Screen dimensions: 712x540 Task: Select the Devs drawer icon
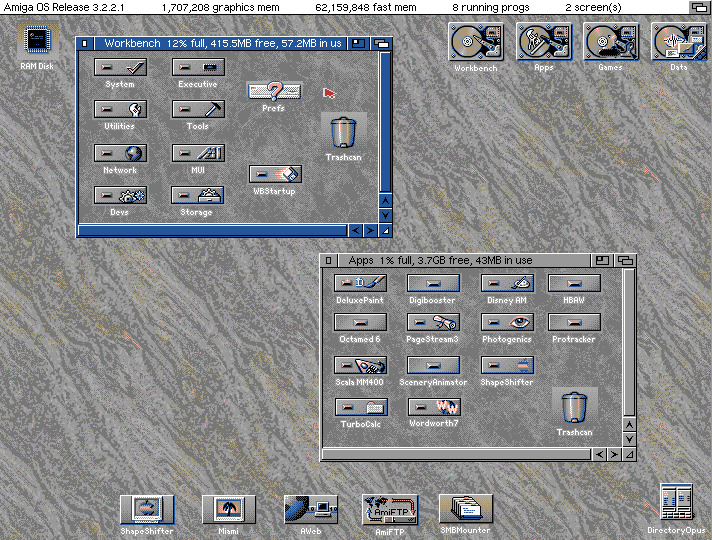click(120, 195)
